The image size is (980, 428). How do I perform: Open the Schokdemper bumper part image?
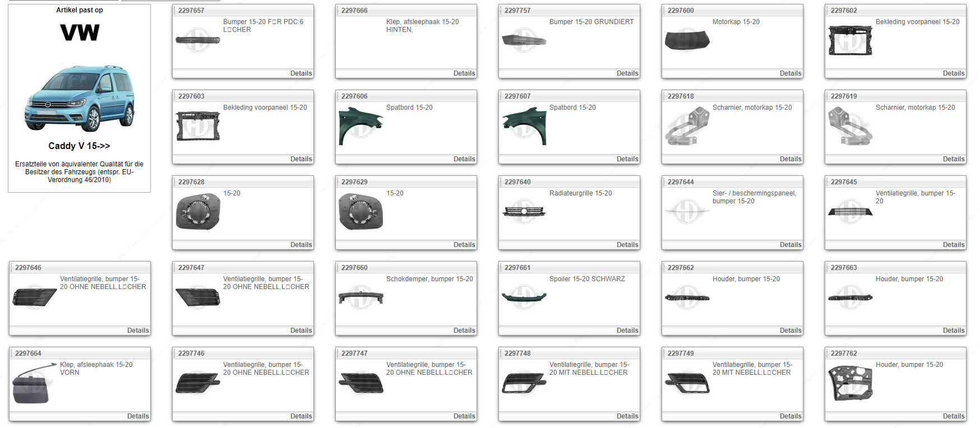[360, 297]
